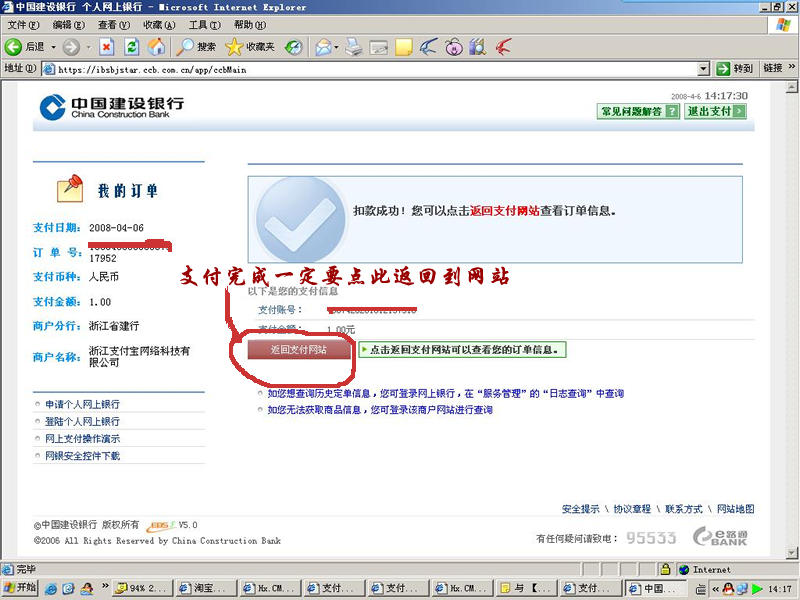The width and height of the screenshot is (800, 600).
Task: Open 网上支付操作演示 link
Action: point(82,438)
